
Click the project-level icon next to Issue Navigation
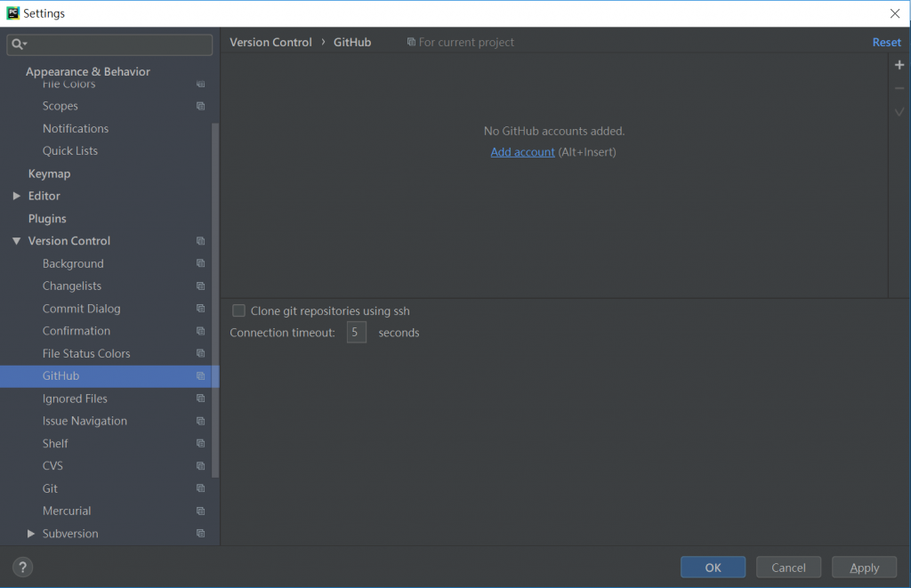(200, 421)
